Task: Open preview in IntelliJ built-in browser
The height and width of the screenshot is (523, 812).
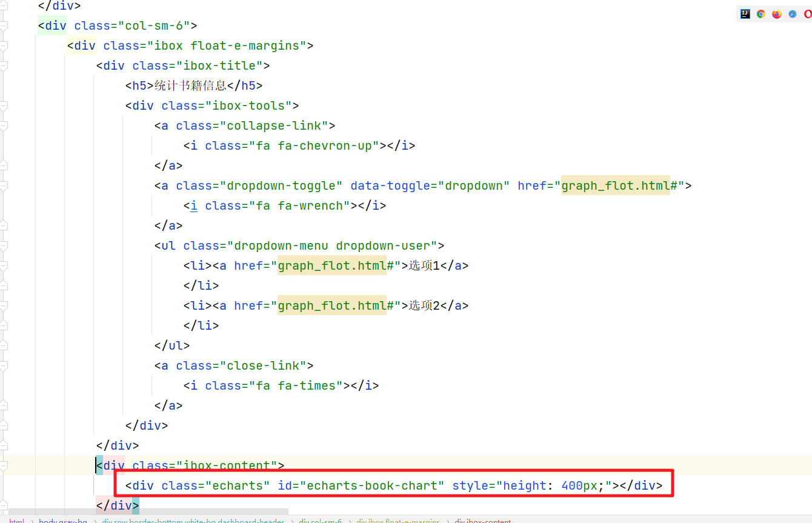Action: pyautogui.click(x=745, y=14)
